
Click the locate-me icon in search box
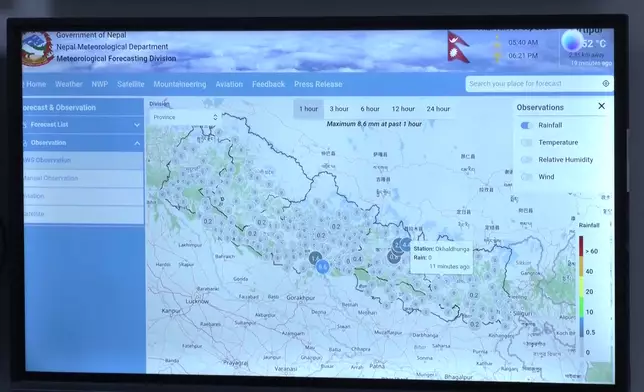coord(605,83)
